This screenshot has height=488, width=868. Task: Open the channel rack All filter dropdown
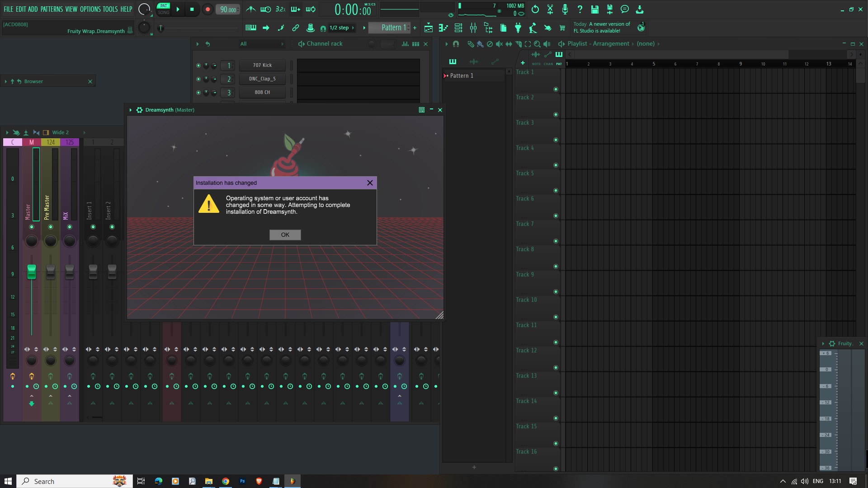pyautogui.click(x=262, y=44)
